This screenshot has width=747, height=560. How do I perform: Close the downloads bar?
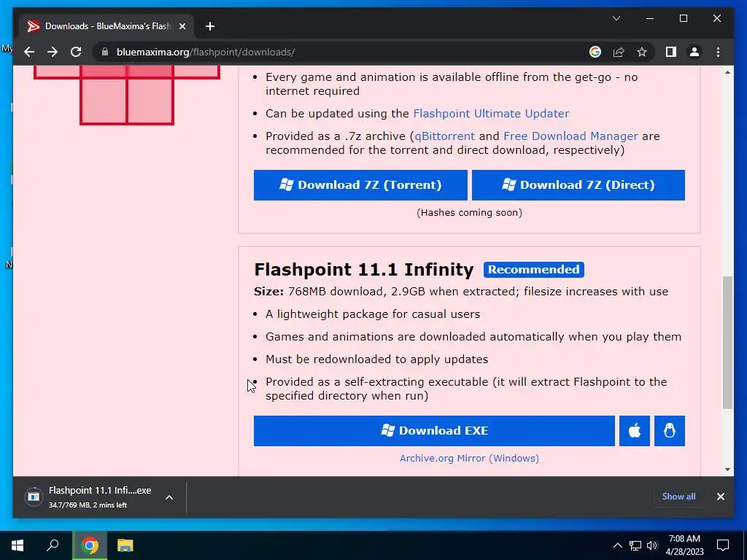720,496
